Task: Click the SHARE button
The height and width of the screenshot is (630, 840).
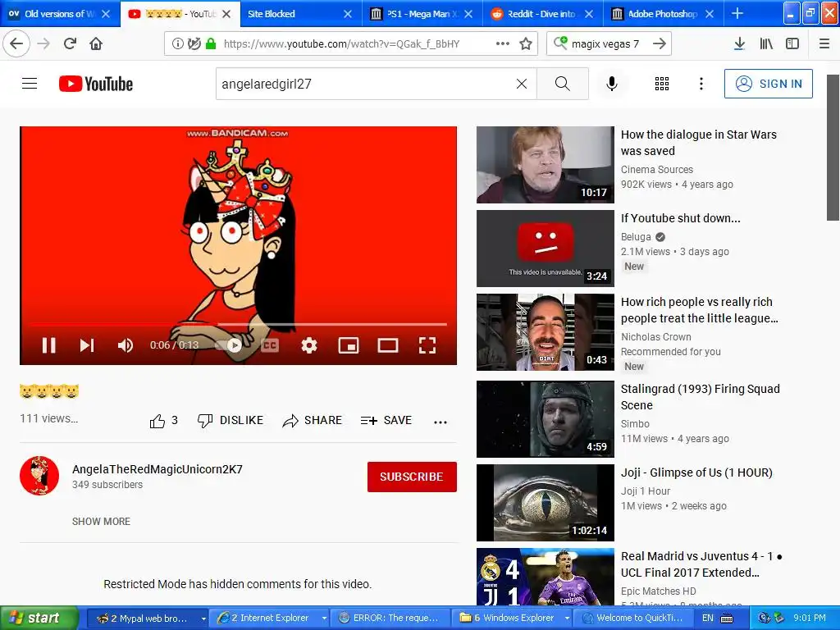Action: pyautogui.click(x=313, y=421)
